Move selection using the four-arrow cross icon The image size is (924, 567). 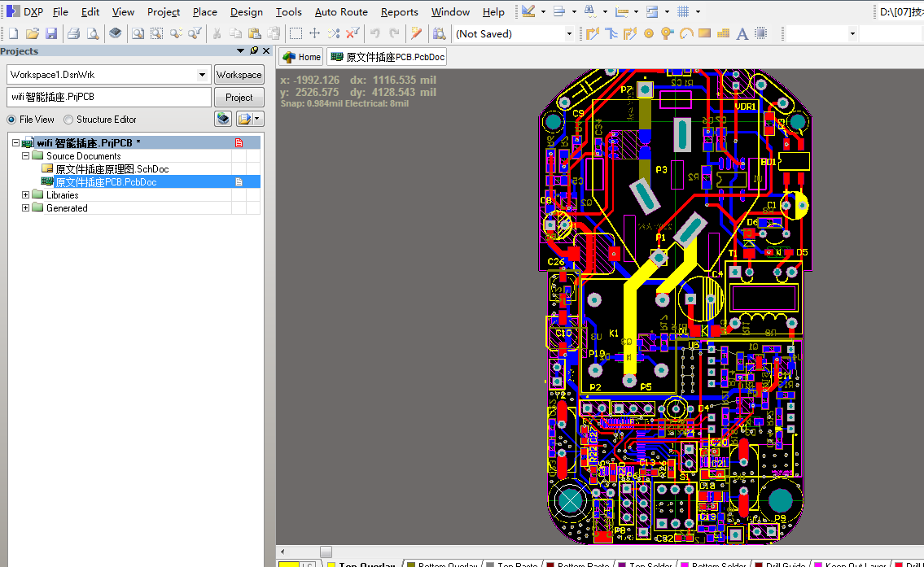pyautogui.click(x=315, y=34)
